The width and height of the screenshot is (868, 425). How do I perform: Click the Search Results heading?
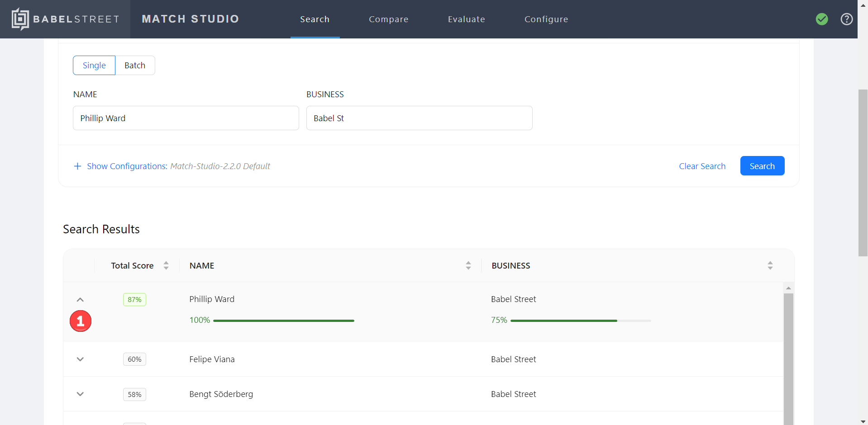click(101, 229)
